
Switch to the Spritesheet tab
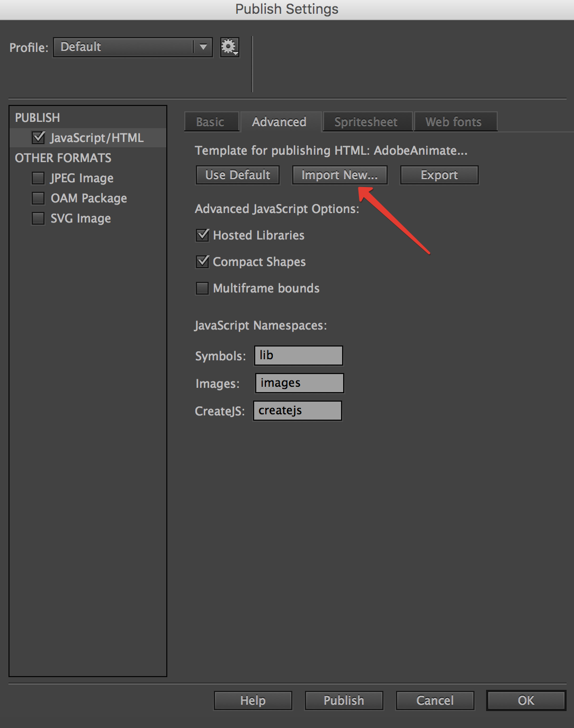point(367,122)
